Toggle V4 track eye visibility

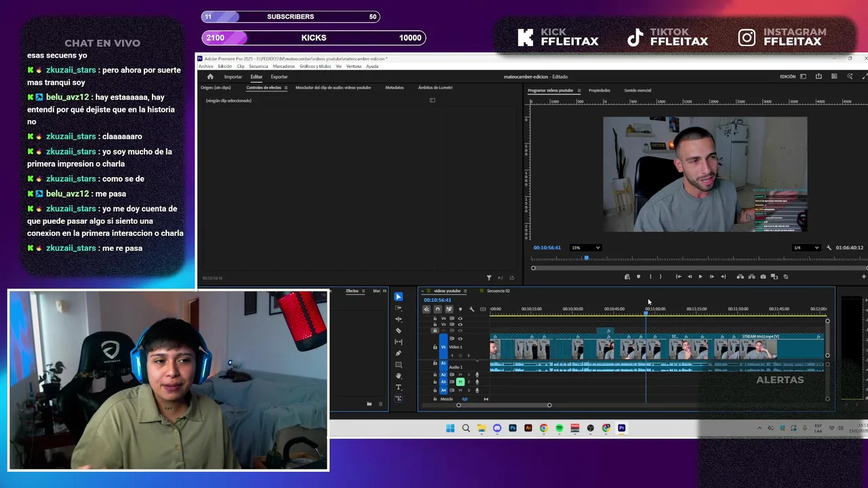[x=460, y=319]
